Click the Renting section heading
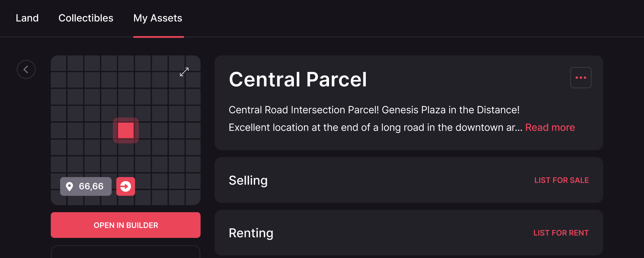The width and height of the screenshot is (644, 258). 251,233
